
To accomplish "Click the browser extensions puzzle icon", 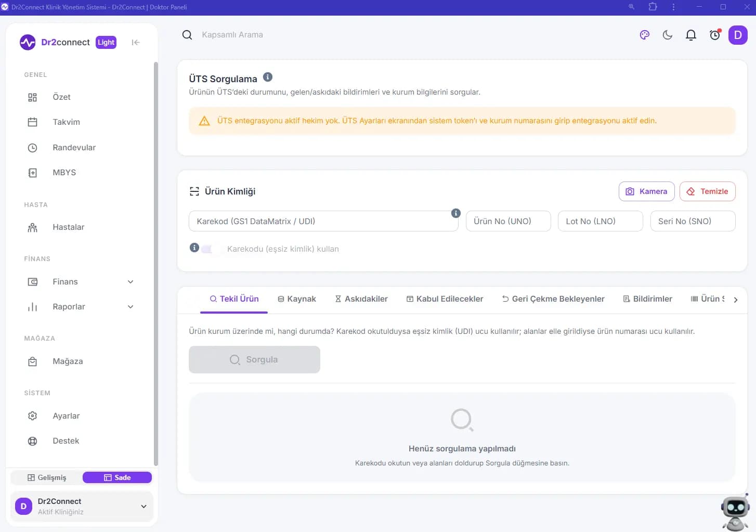I will click(653, 7).
